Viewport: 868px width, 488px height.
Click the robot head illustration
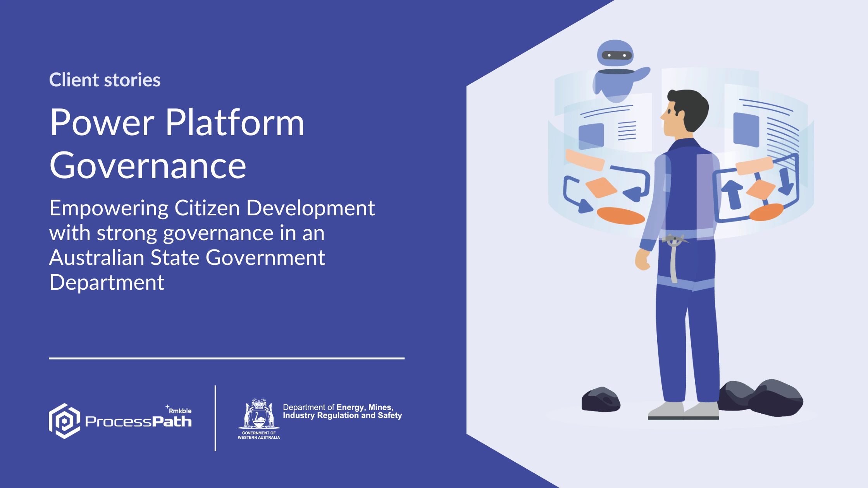[615, 53]
